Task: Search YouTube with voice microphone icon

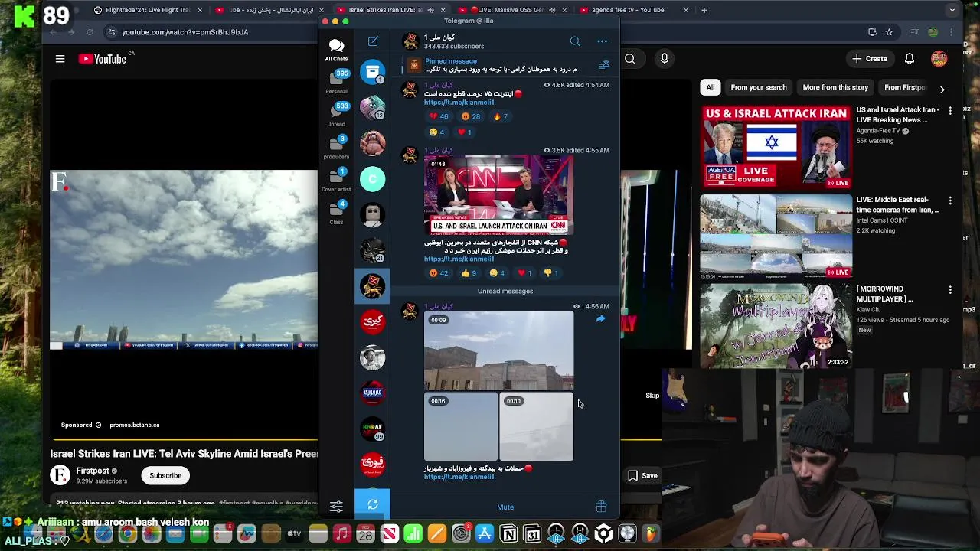Action: click(x=664, y=59)
